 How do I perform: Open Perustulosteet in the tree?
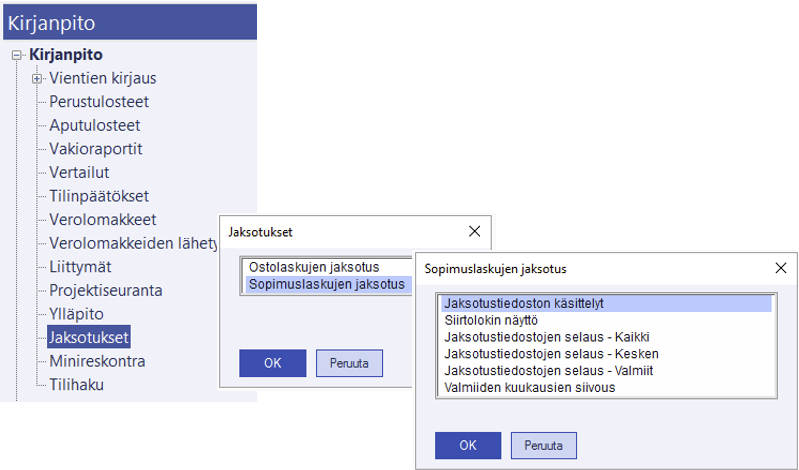(99, 102)
